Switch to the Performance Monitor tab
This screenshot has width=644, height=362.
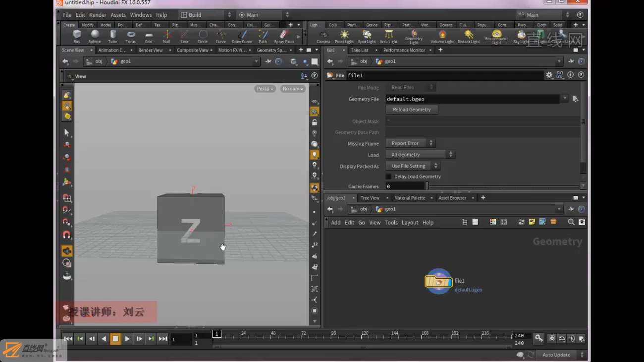pos(404,50)
